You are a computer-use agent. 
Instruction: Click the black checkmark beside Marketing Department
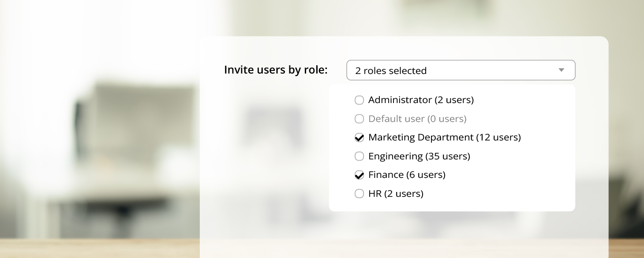click(x=360, y=137)
